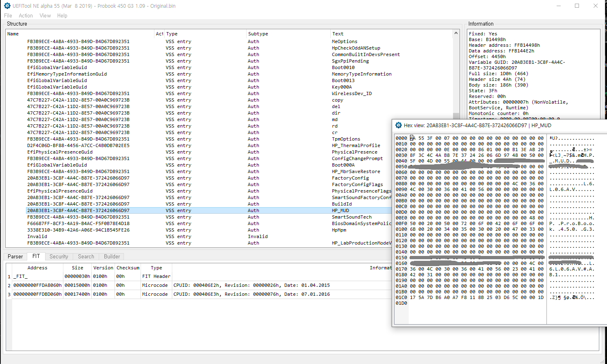Click the 'State: 3Fh' line in Information

[483, 91]
